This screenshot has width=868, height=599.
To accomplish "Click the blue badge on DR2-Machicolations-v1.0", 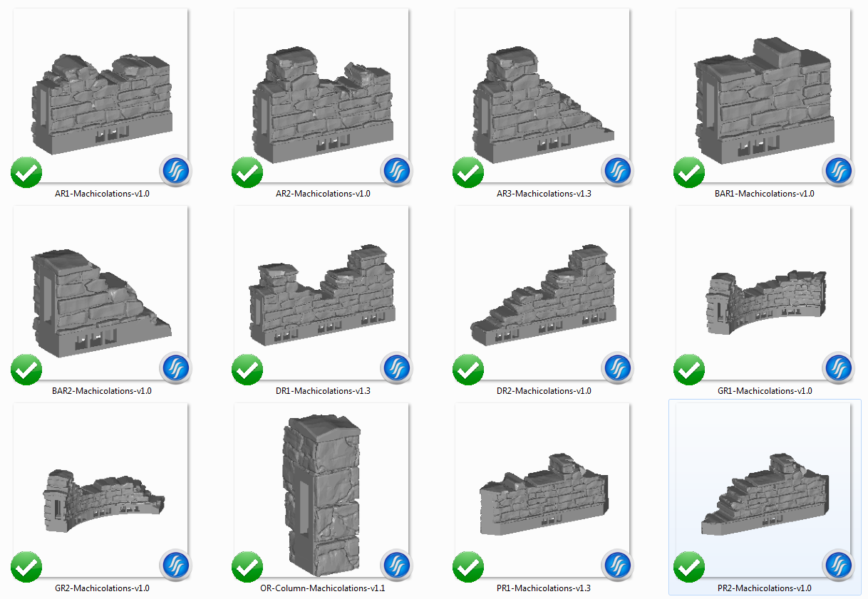I will [617, 368].
